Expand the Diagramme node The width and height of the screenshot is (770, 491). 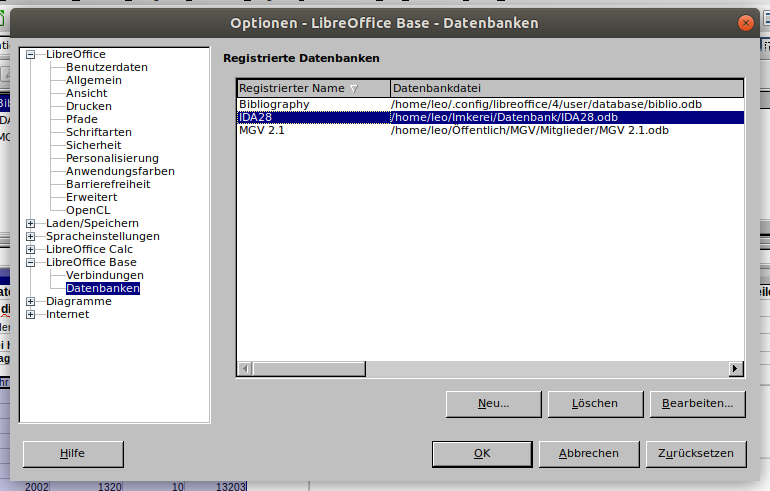30,301
